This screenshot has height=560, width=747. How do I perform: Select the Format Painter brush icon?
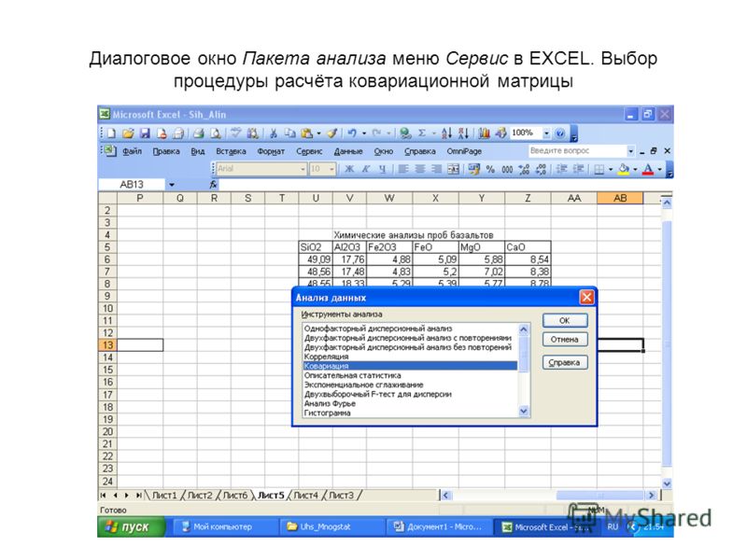pos(332,133)
